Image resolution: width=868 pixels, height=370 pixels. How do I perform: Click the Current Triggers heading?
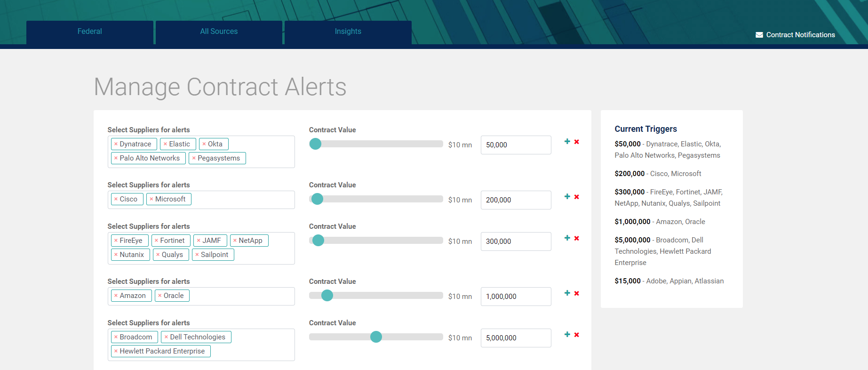pos(645,129)
